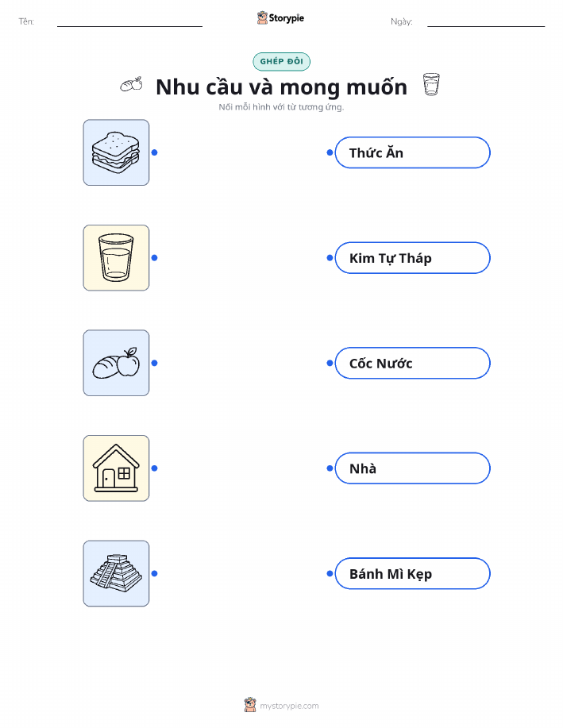Select the 'Kim Tự Tháp' word box
Image resolution: width=563 pixels, height=728 pixels.
[x=412, y=258]
